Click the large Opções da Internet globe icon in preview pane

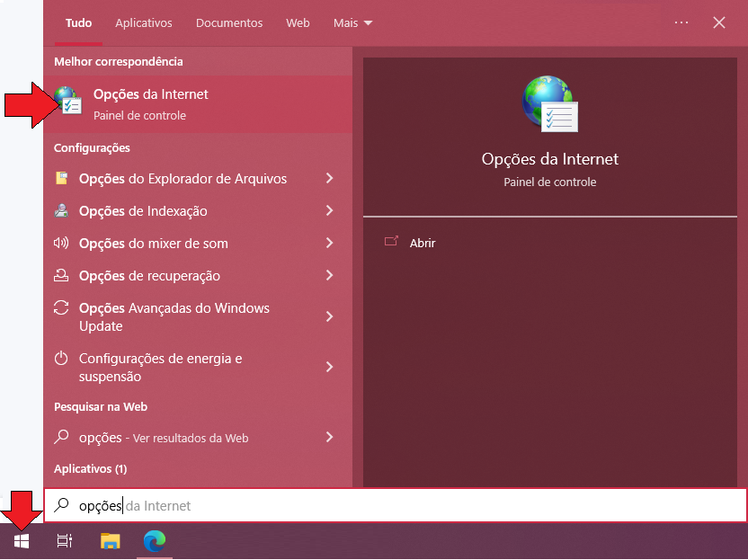(549, 103)
